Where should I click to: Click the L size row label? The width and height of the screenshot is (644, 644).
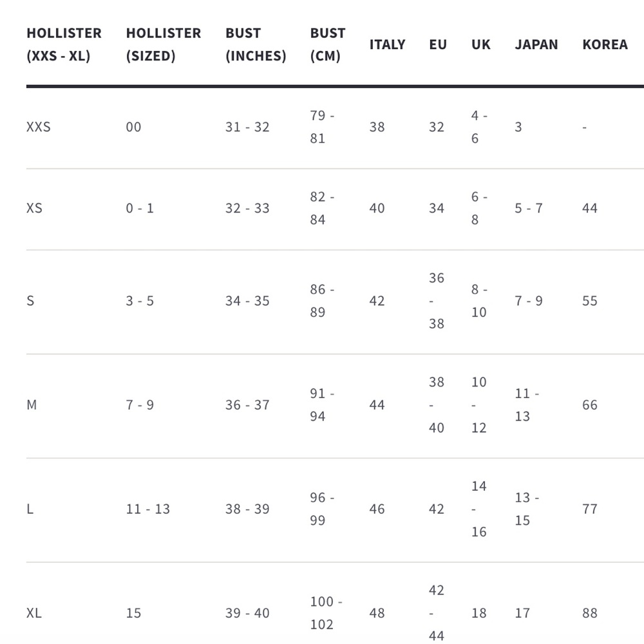pos(30,509)
